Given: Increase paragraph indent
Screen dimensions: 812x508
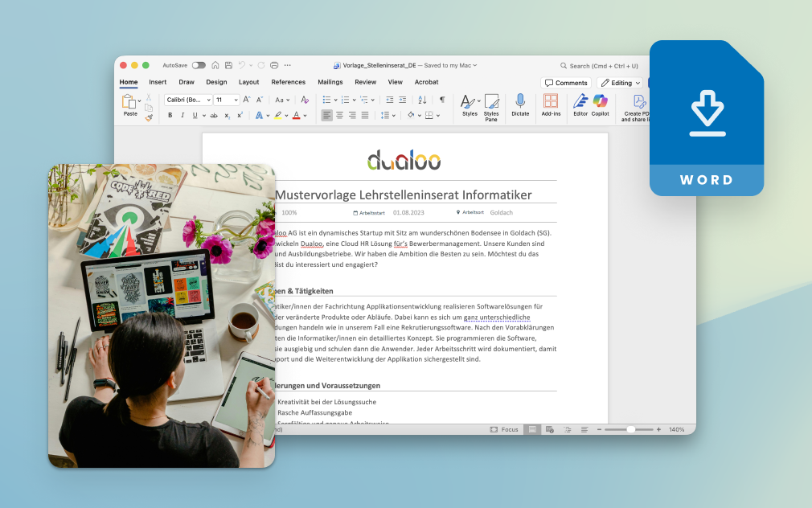Looking at the screenshot, I should (x=402, y=100).
